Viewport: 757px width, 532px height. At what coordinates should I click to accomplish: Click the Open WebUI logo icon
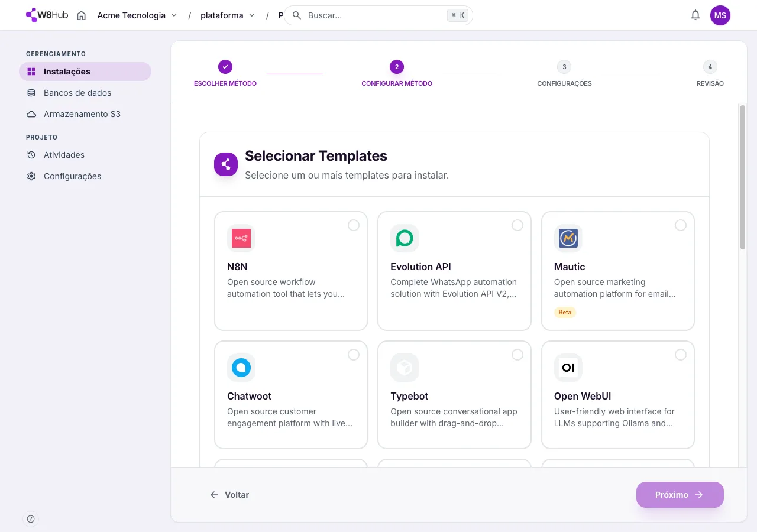tap(568, 368)
